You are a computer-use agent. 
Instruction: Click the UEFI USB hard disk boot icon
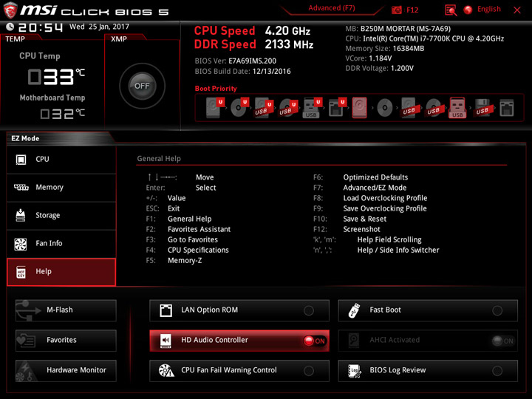point(263,108)
